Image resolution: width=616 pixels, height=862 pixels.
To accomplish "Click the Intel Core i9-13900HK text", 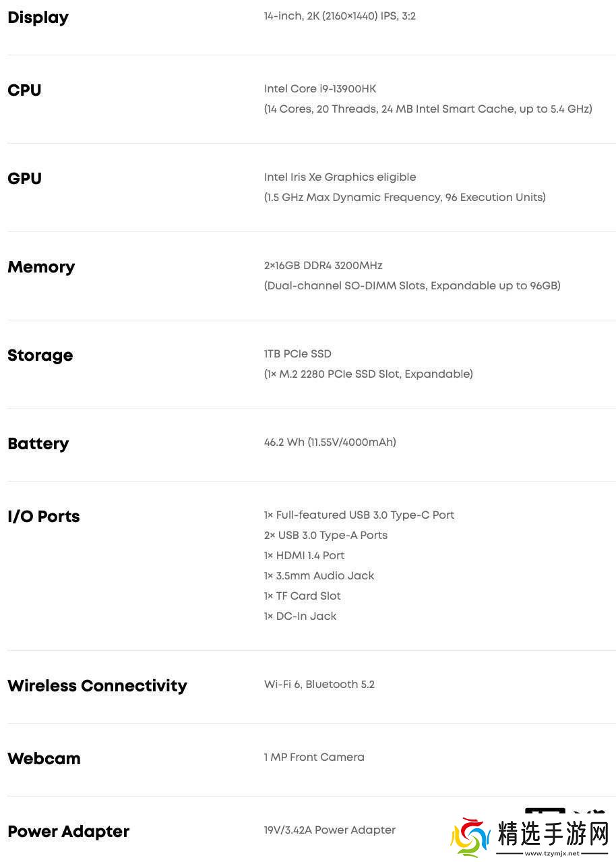I will point(320,89).
